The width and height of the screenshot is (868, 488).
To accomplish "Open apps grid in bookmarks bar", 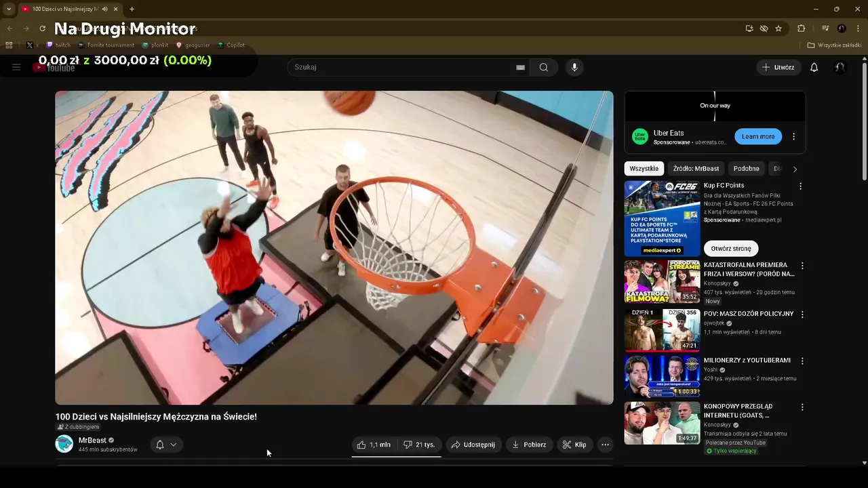I will [9, 45].
